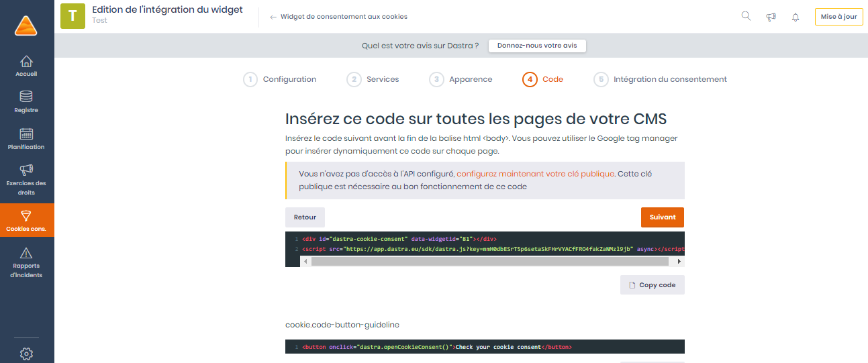Open Rapports d'incidents section
The height and width of the screenshot is (363, 868).
point(26,262)
